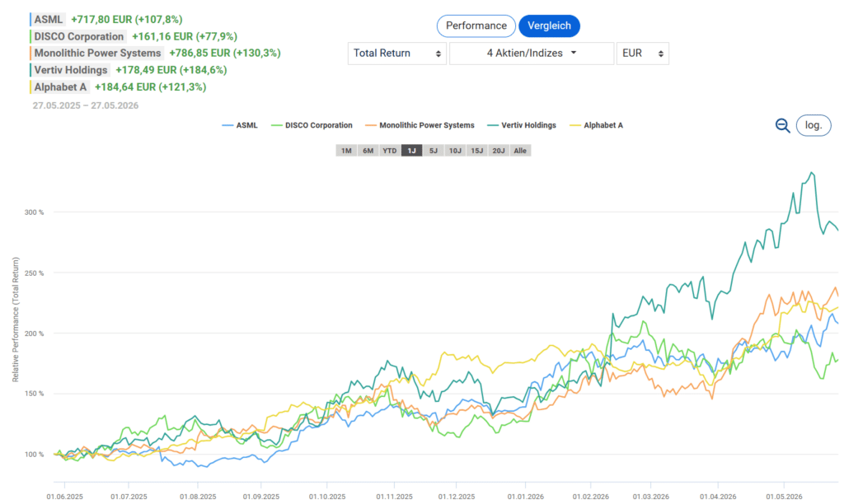Click the 01.01.2026 date tick

(526, 497)
